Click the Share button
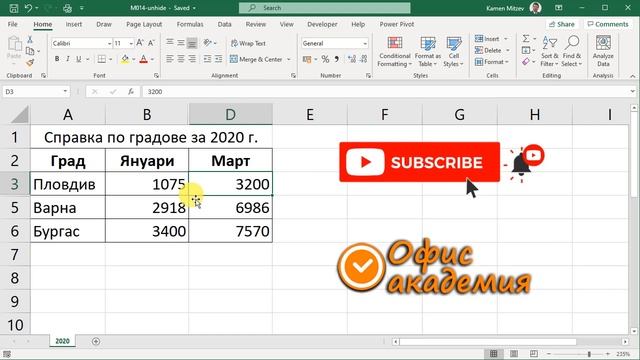Viewport: 640px width, 360px height. tap(562, 24)
